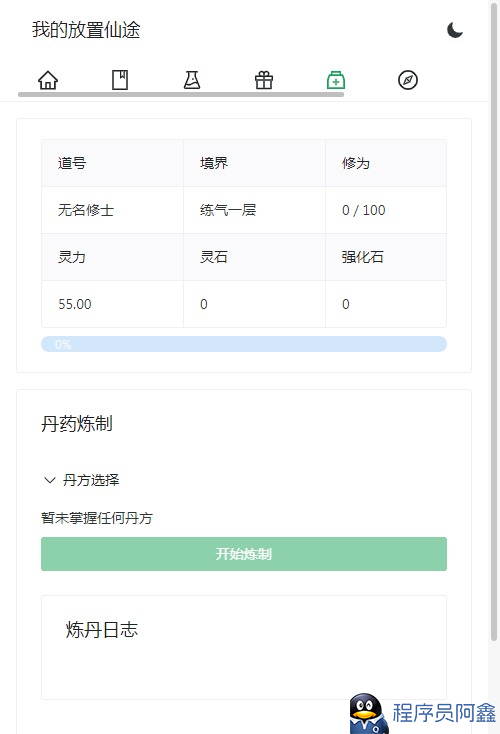Click the 丹方选择 section label
This screenshot has height=734, width=500.
(x=91, y=480)
